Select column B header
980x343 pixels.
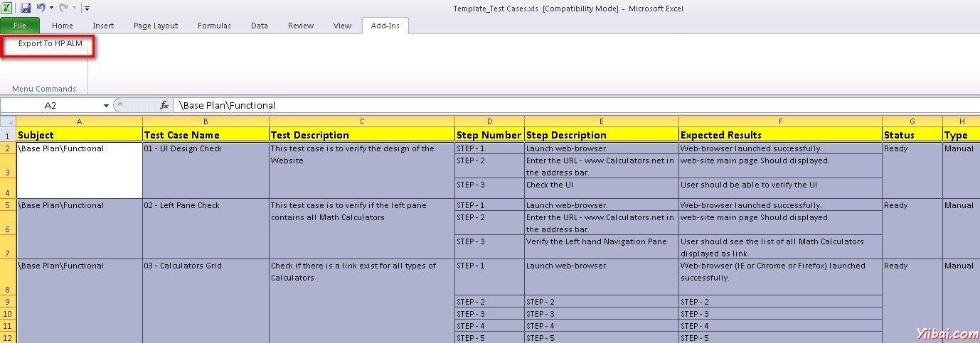click(206, 121)
